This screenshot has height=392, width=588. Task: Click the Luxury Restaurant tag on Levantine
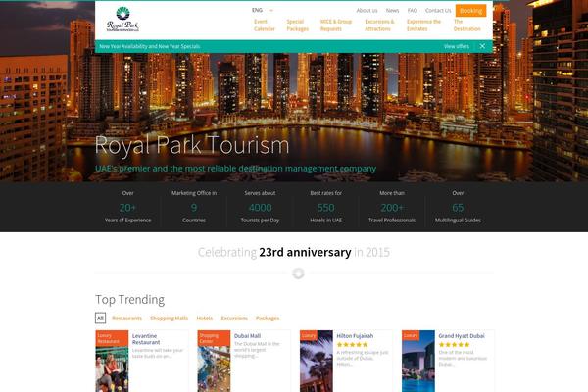pos(112,338)
